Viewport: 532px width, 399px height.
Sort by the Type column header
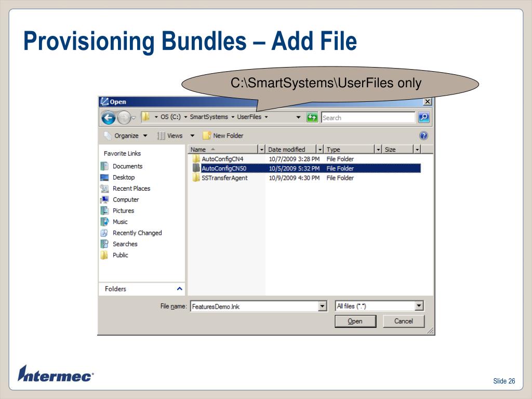[x=349, y=149]
